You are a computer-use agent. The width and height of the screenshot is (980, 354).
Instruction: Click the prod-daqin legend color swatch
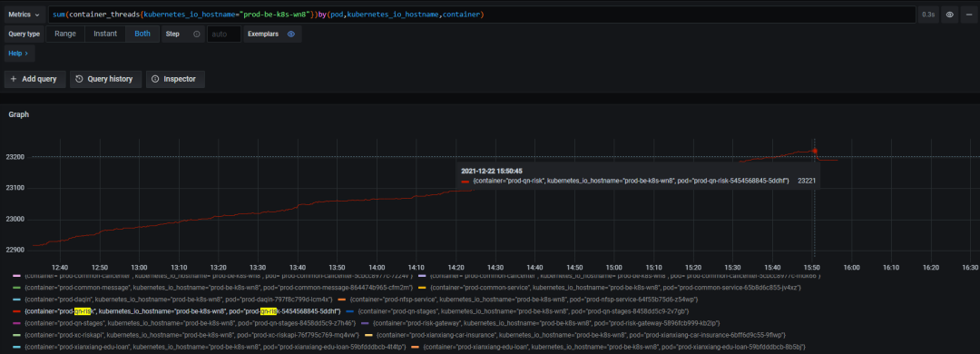(17, 300)
